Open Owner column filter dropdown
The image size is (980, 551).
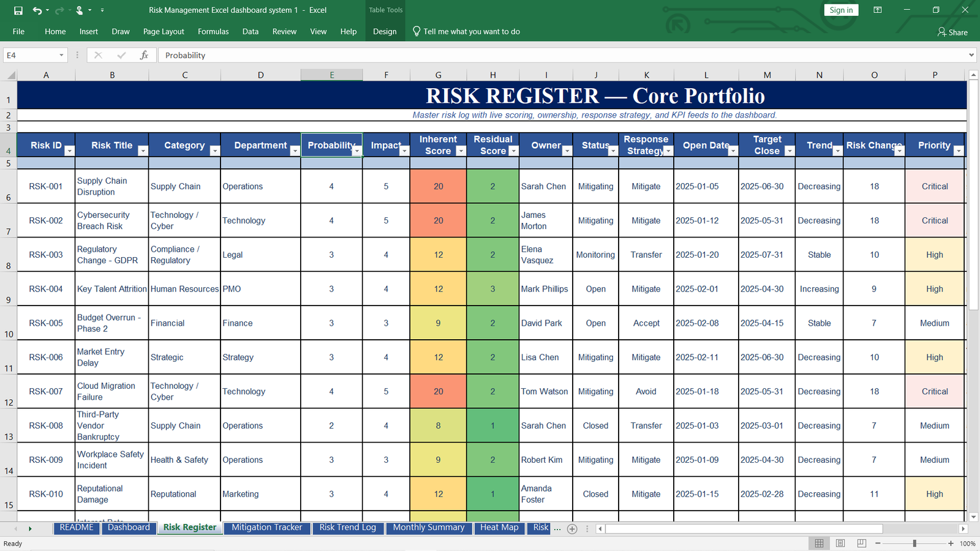pyautogui.click(x=567, y=151)
